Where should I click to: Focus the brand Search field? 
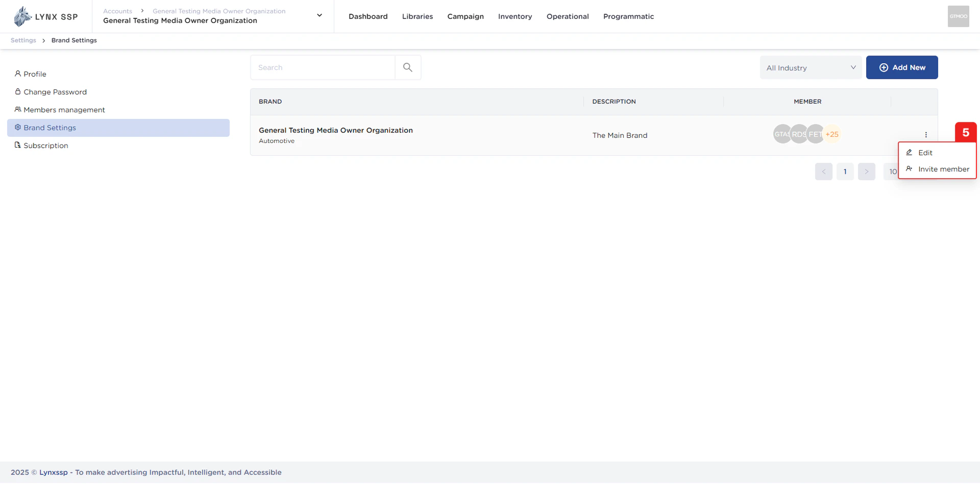pos(323,67)
